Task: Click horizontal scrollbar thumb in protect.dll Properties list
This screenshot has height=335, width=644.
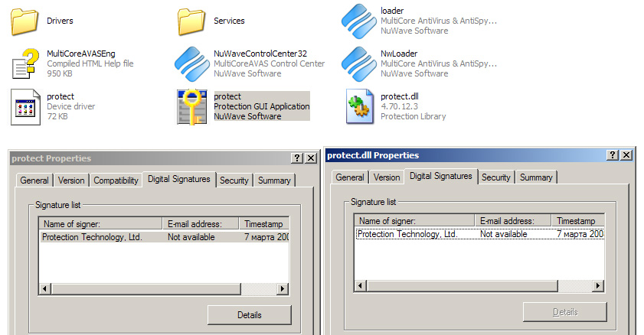Action: coord(462,285)
